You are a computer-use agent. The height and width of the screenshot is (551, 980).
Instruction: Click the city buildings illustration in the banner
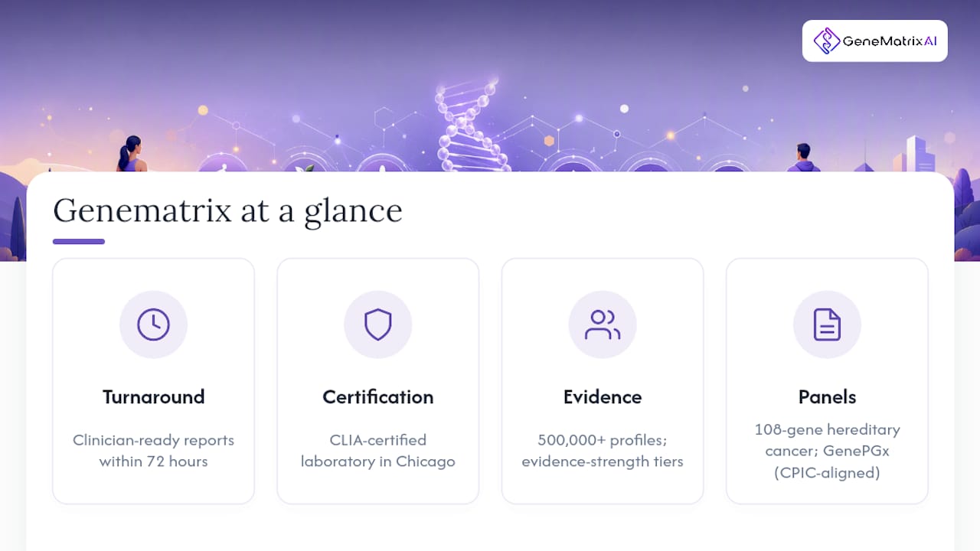coord(919,155)
